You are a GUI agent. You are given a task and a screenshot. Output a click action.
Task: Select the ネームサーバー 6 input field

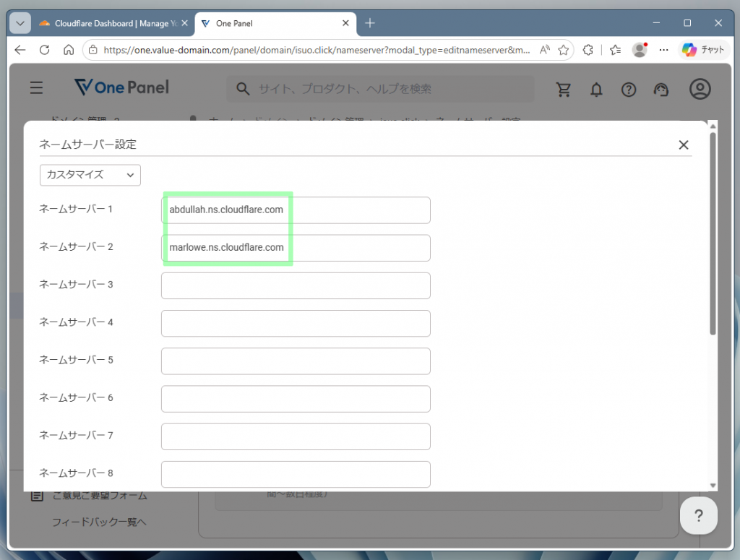tap(296, 399)
